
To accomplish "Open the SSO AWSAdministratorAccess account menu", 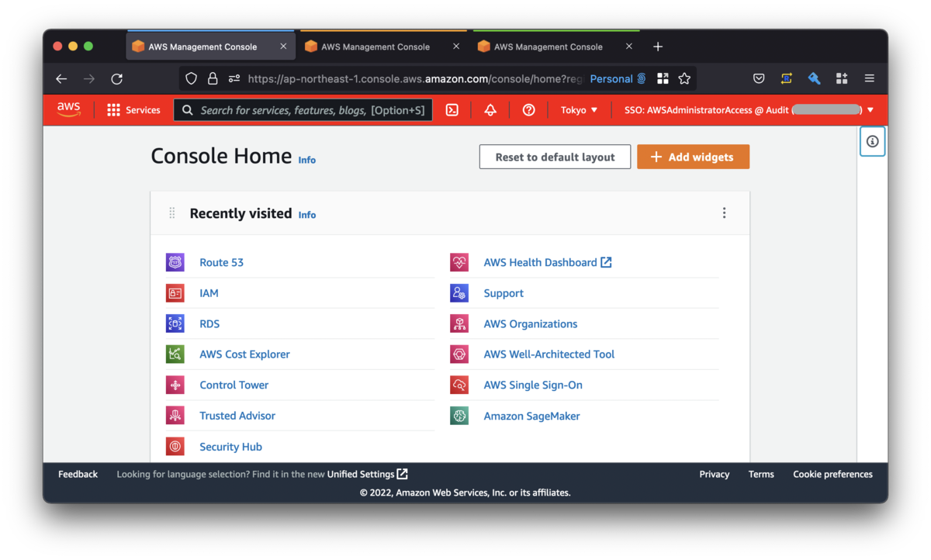I will click(x=749, y=110).
